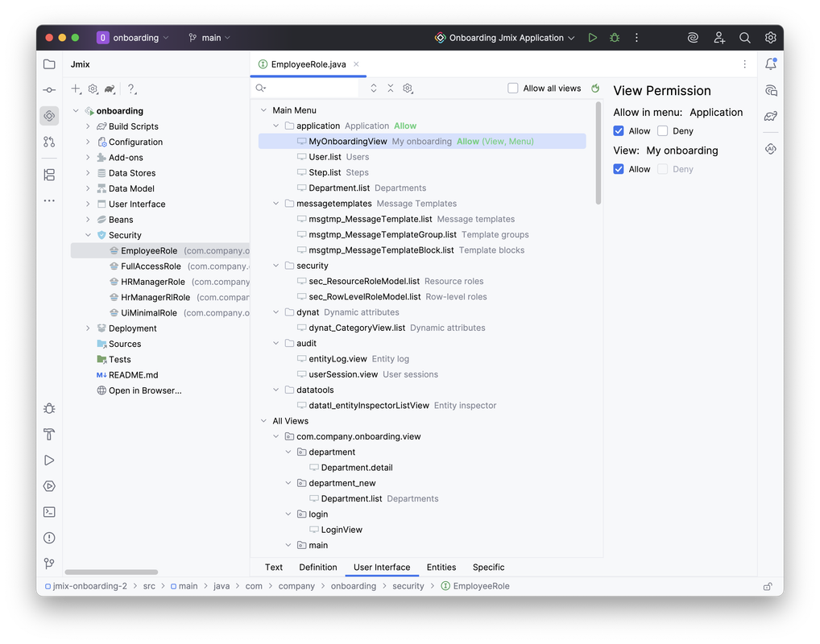This screenshot has width=820, height=644.
Task: Collapse the Main Menu section
Action: click(263, 110)
